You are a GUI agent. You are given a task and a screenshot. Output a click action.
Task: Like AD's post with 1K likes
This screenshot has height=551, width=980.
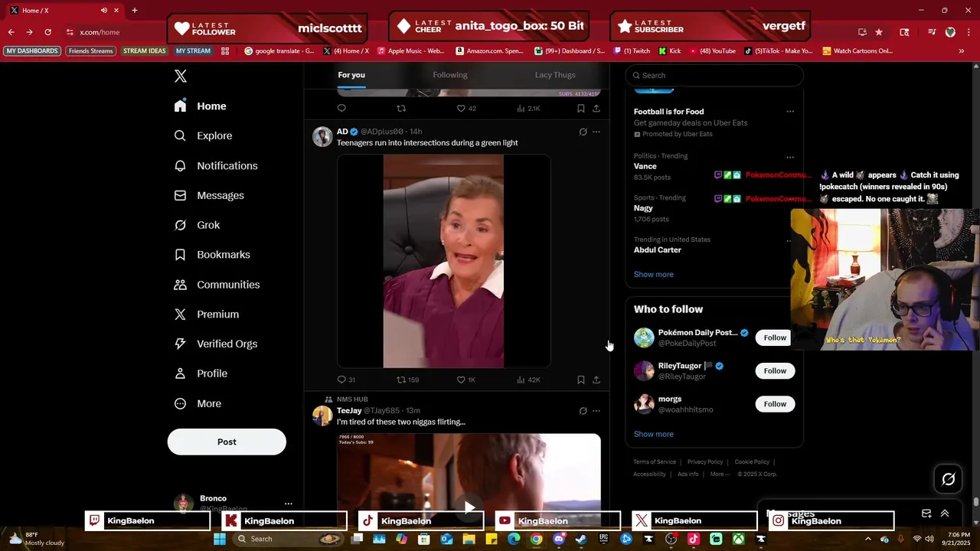click(466, 380)
